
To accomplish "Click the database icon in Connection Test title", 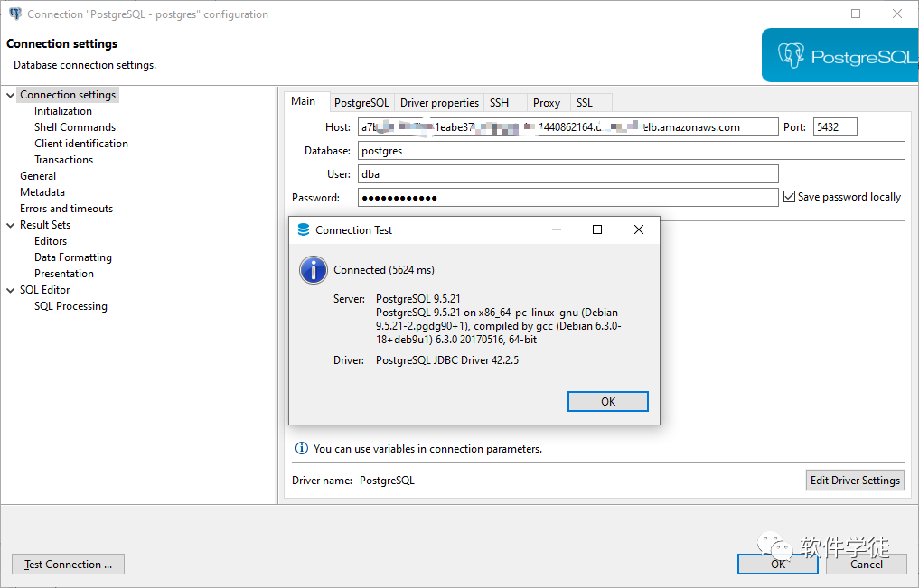I will (x=303, y=229).
